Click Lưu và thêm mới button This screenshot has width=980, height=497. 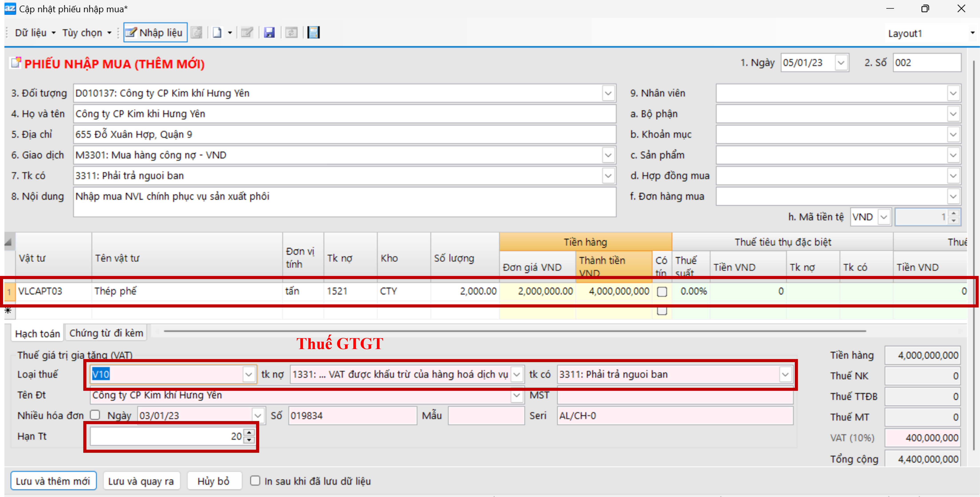tap(53, 481)
